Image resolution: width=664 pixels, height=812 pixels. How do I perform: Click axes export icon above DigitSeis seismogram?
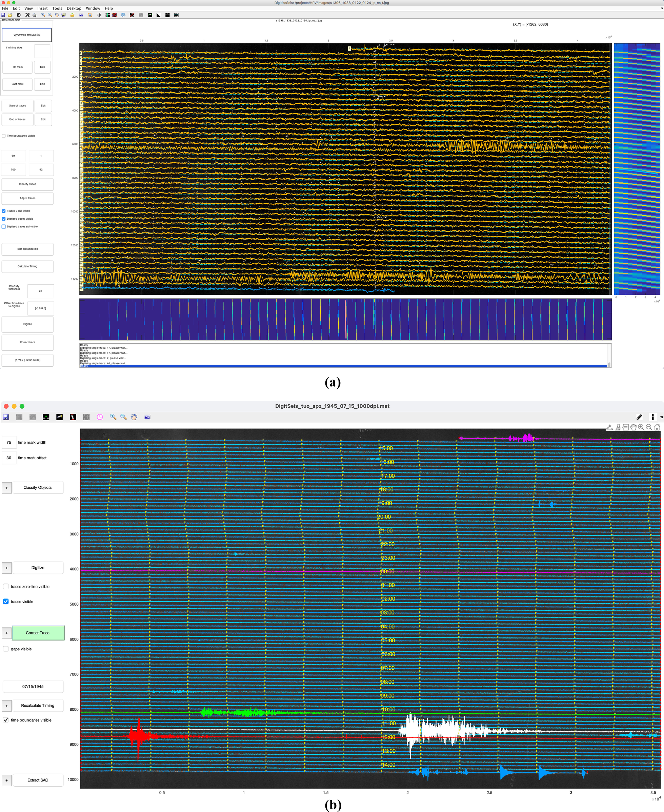coord(610,427)
